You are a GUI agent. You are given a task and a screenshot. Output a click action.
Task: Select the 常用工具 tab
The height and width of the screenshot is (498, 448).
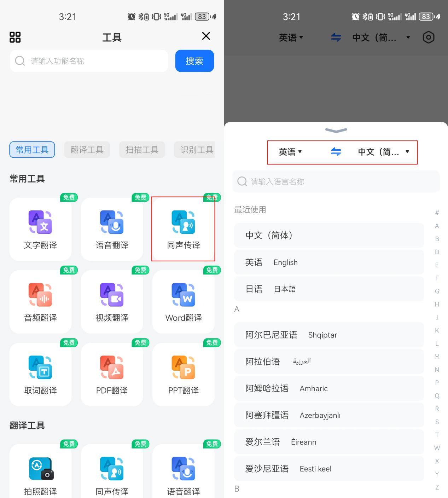(x=32, y=150)
